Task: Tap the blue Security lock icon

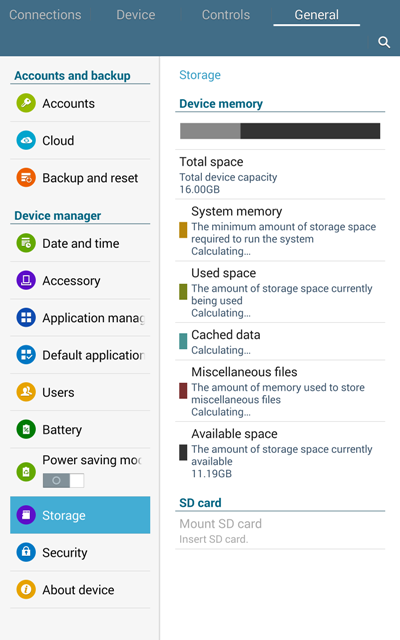Action: [26, 552]
